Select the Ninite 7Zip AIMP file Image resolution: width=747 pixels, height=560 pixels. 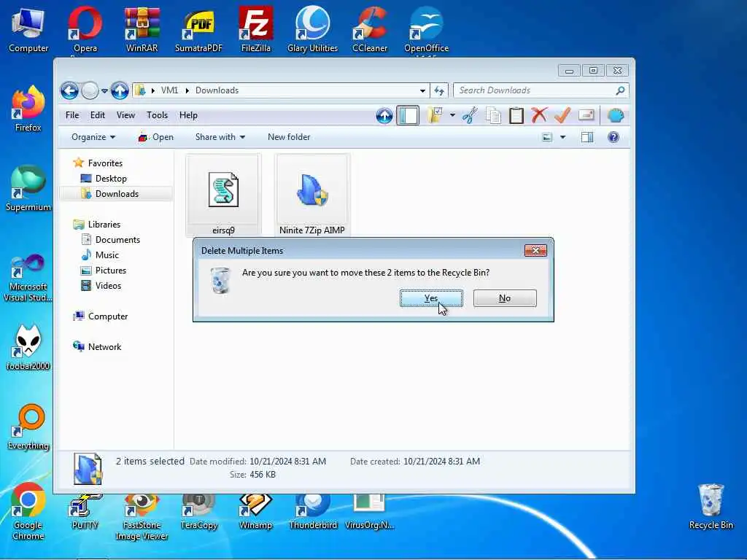(x=312, y=195)
